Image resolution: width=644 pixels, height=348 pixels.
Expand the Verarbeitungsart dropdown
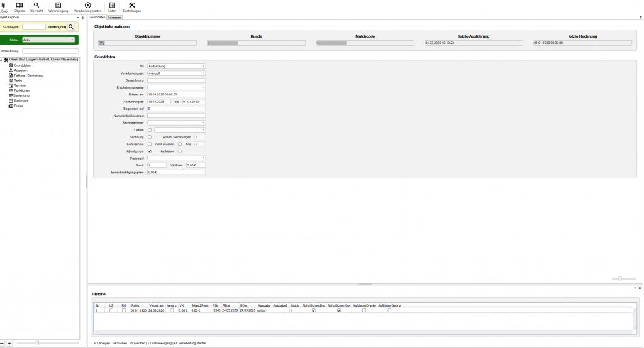(176, 73)
